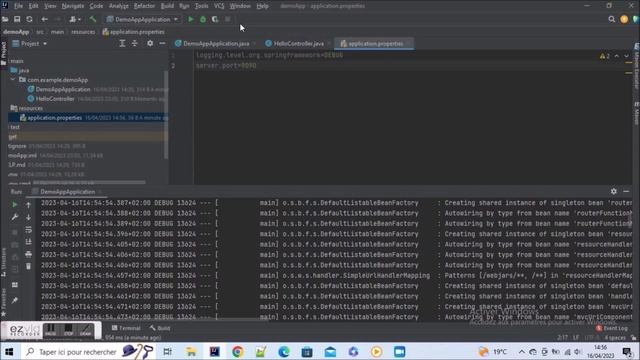Image resolution: width=640 pixels, height=360 pixels.
Task: Select application.properties in project tree
Action: tap(54, 118)
